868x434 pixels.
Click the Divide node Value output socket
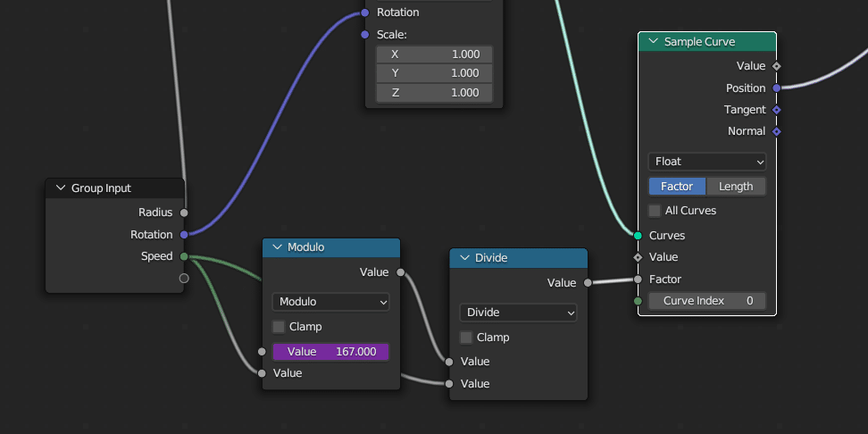pos(588,283)
